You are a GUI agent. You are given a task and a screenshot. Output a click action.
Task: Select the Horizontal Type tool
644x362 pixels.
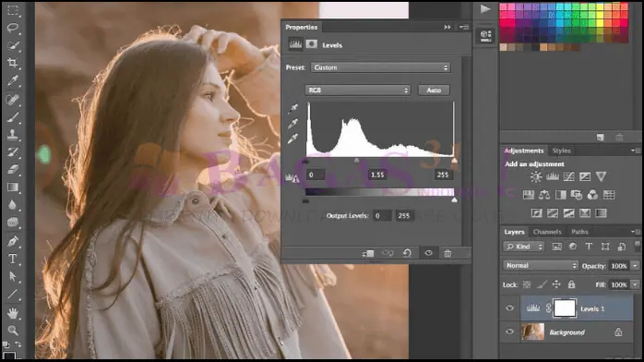13,259
